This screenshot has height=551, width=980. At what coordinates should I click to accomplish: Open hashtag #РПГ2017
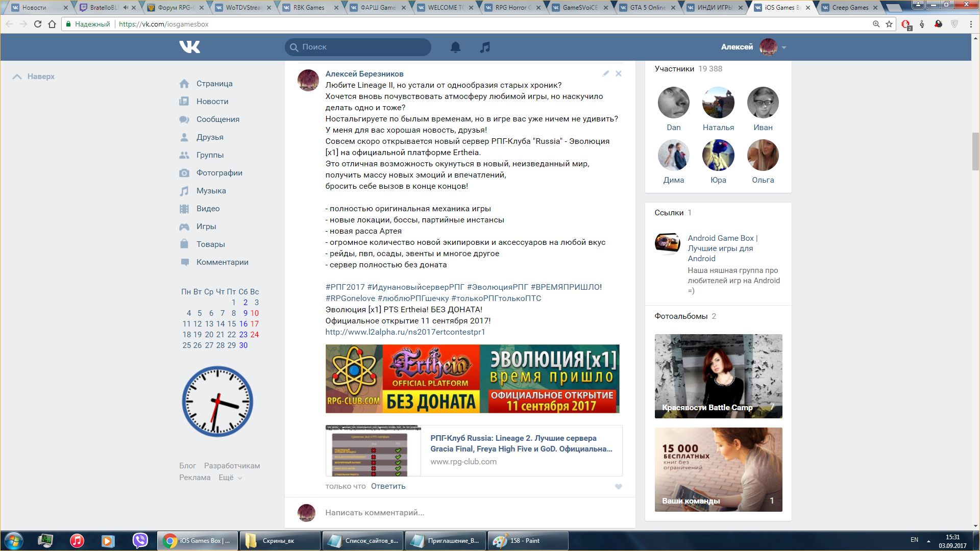coord(345,287)
